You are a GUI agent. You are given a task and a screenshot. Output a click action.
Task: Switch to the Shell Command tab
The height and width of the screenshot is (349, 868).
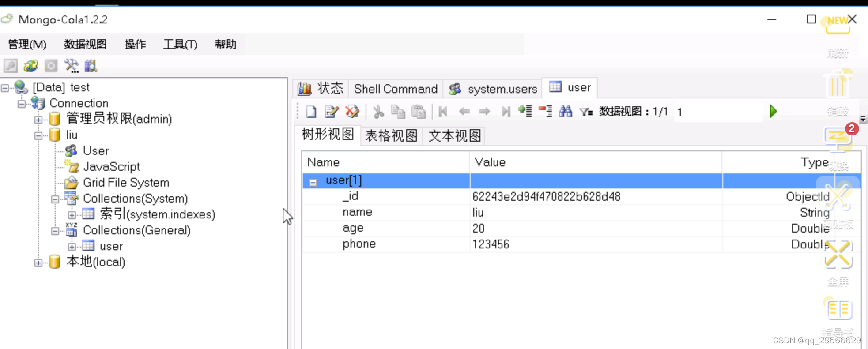(x=396, y=89)
